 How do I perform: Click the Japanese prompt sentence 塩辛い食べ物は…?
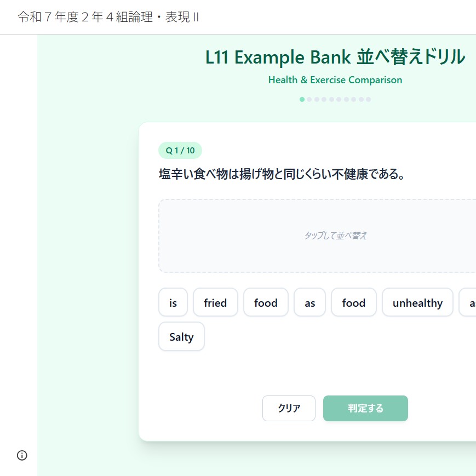(282, 175)
